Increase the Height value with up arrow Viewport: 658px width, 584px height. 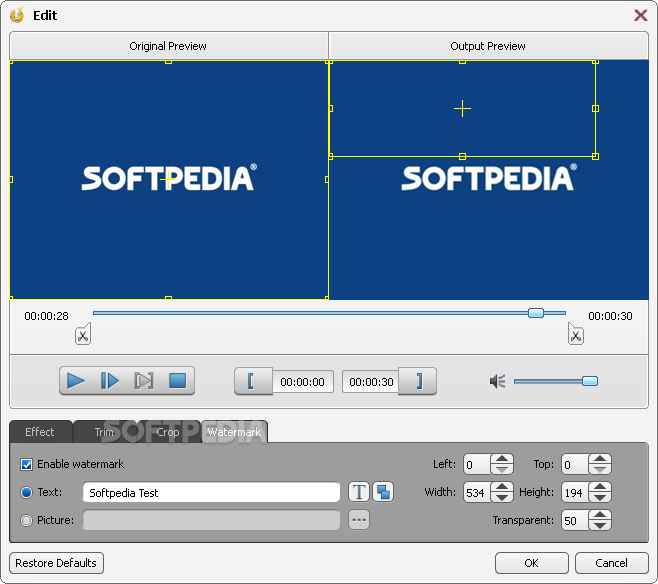[x=600, y=487]
